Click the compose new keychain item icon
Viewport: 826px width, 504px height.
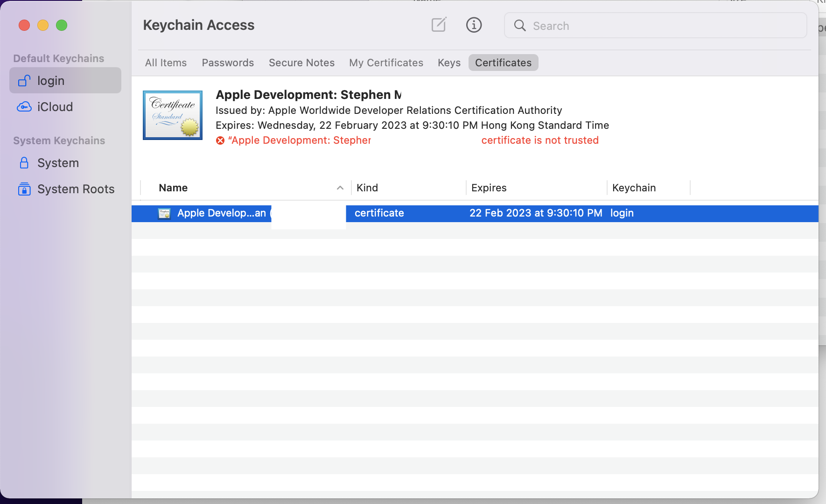point(439,25)
